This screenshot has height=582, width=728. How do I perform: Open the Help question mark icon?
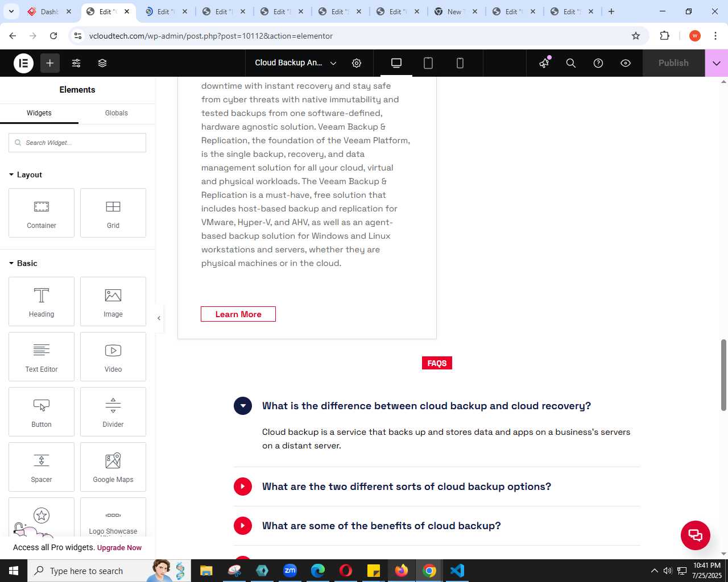pos(598,63)
